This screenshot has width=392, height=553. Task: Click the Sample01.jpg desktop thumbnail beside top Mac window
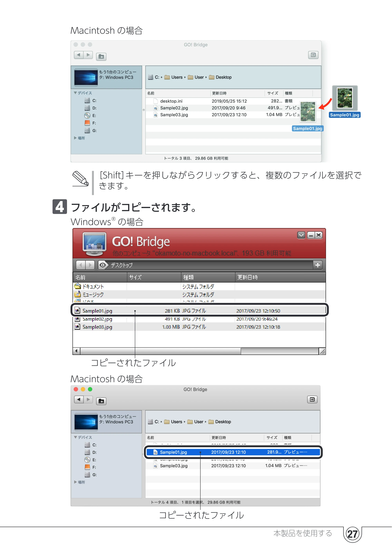coord(345,98)
